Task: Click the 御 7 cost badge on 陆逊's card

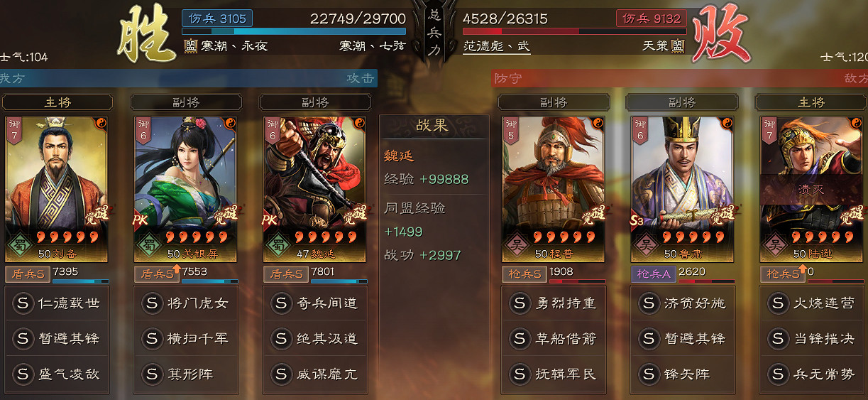Action: coord(769,130)
